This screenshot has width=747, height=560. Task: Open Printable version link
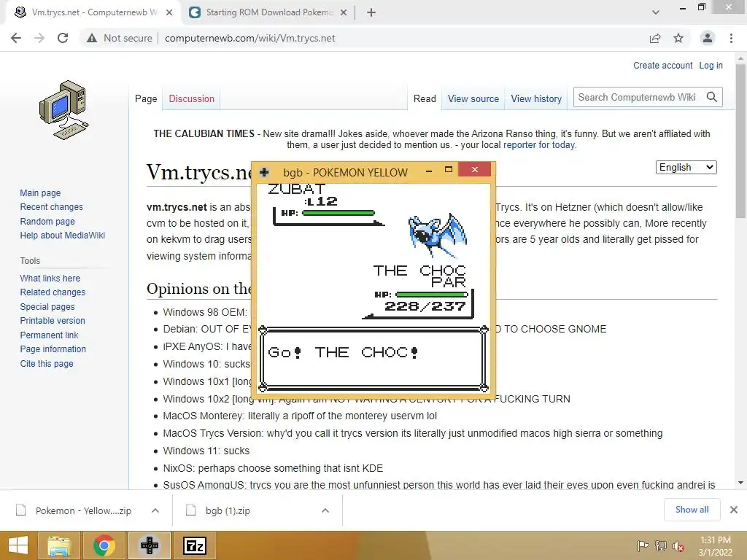coord(53,321)
